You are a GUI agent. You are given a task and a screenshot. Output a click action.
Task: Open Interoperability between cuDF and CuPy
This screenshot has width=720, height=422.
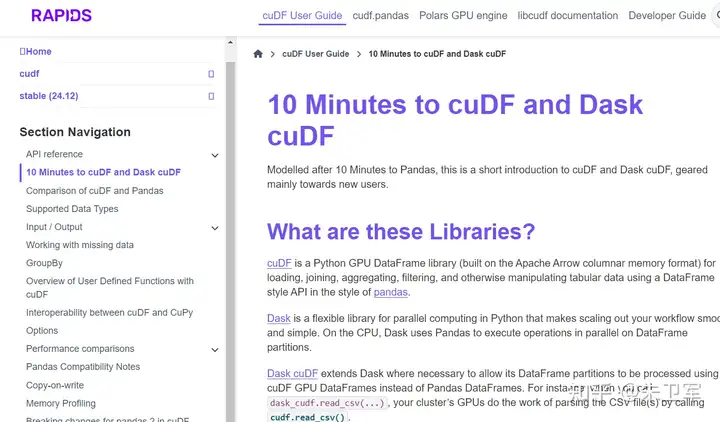(x=109, y=313)
